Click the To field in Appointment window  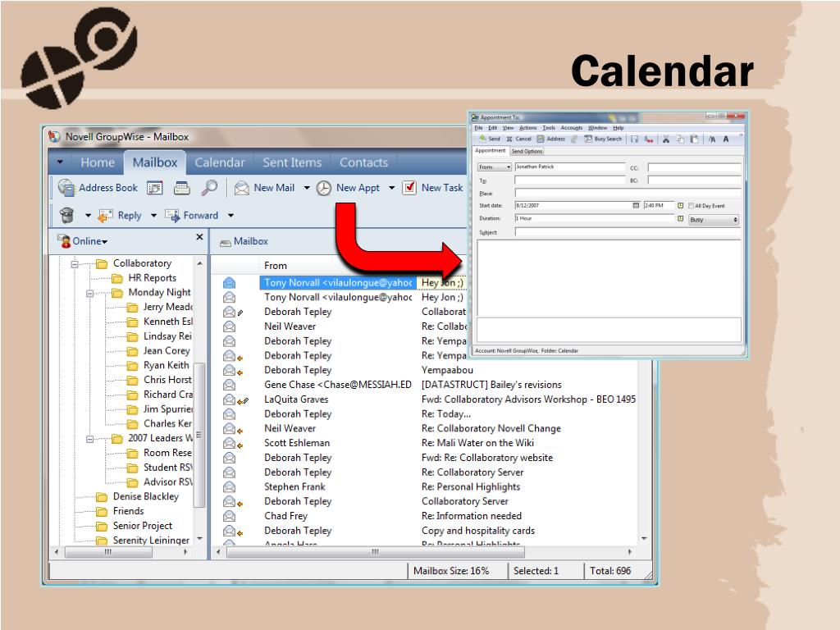(570, 180)
